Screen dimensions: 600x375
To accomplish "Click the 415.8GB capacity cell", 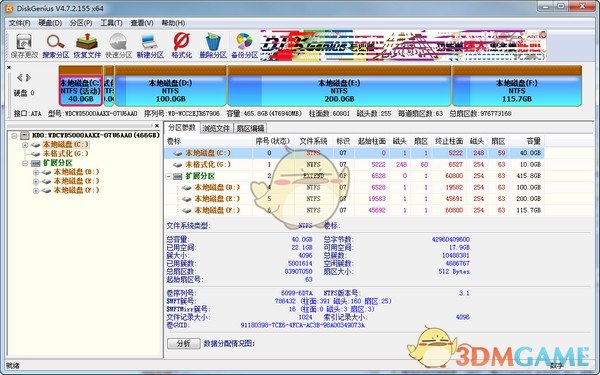I will [x=528, y=176].
